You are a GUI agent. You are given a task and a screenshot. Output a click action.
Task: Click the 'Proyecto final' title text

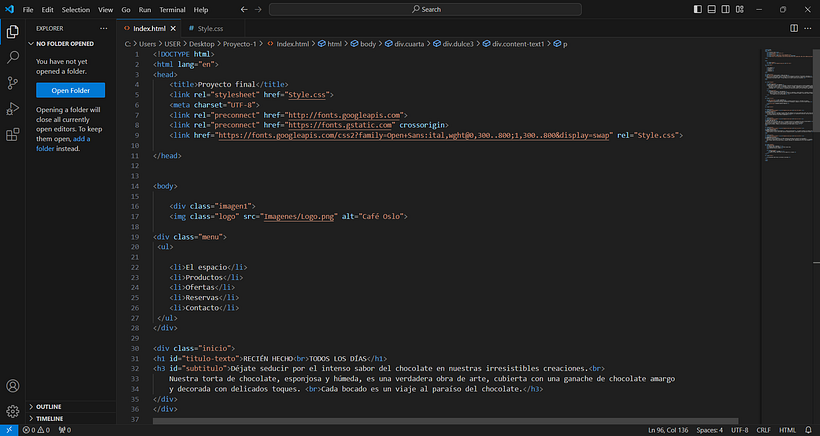[x=226, y=85]
